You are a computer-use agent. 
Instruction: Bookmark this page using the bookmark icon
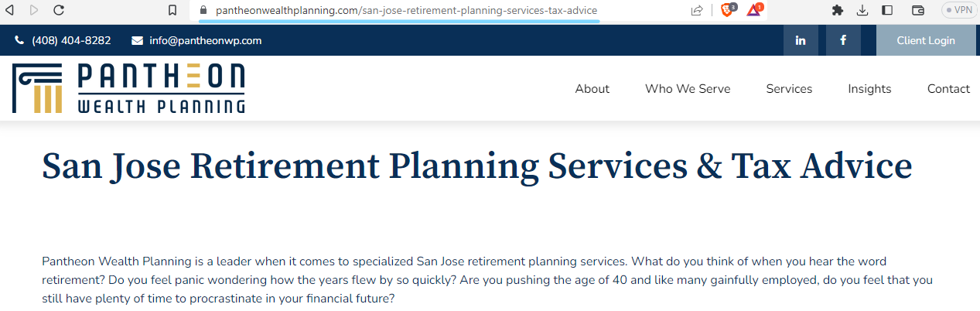pos(172,10)
